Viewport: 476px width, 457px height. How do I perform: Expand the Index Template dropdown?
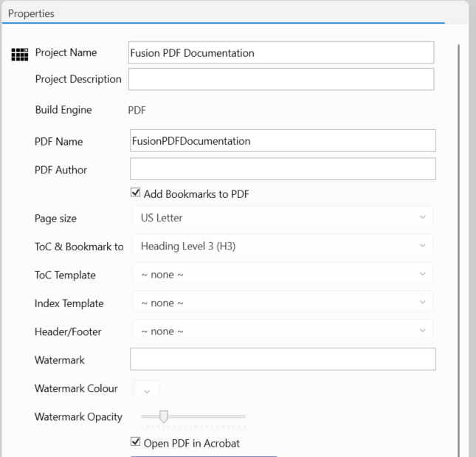tap(282, 303)
